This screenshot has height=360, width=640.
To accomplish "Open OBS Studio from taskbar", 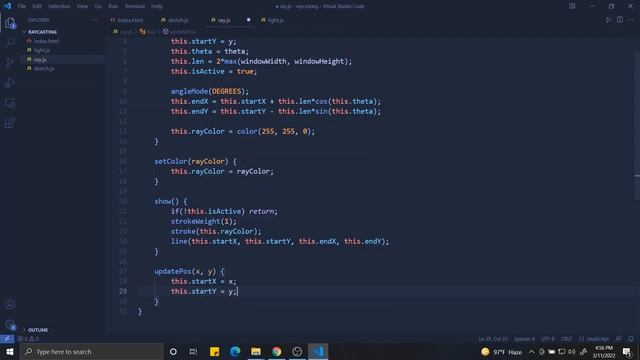I will coord(297,351).
